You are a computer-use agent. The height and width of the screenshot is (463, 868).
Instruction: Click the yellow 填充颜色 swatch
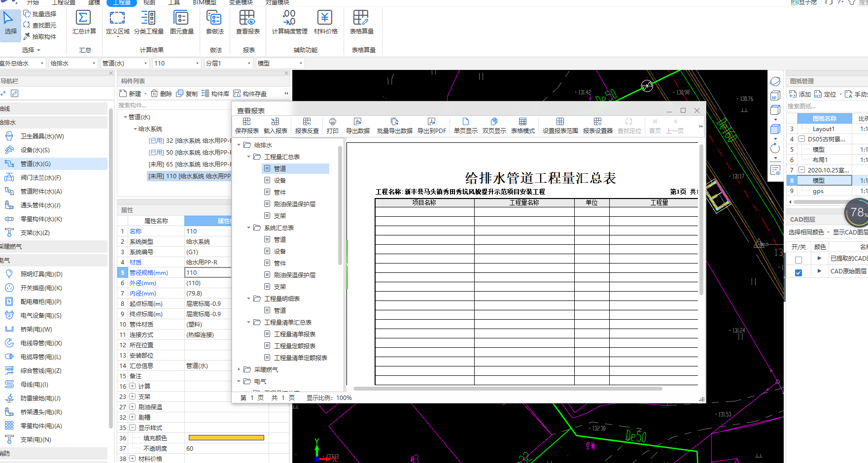coord(226,438)
